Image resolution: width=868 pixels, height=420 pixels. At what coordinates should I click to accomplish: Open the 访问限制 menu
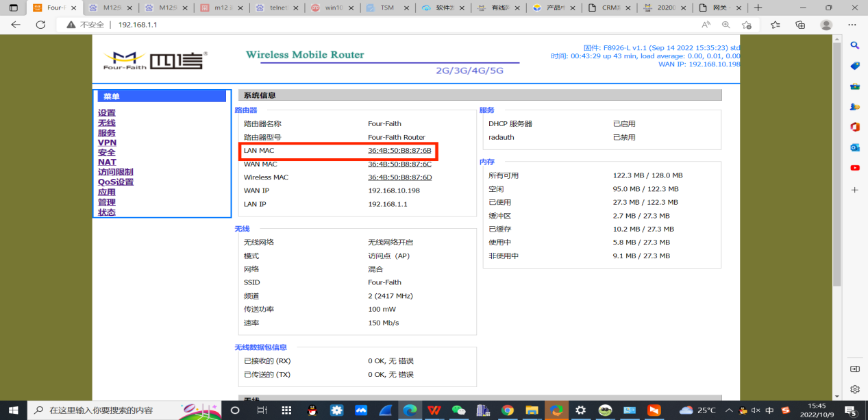point(116,173)
